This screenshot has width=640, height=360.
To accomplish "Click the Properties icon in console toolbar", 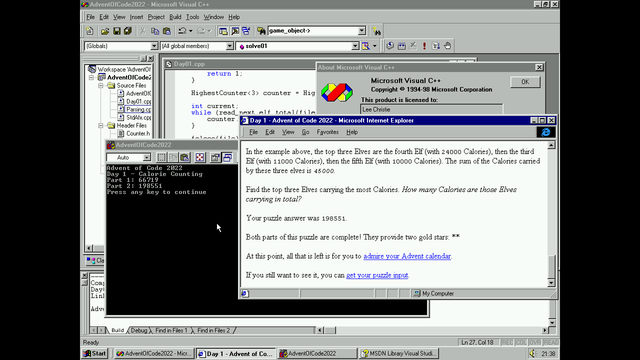I will [x=215, y=158].
